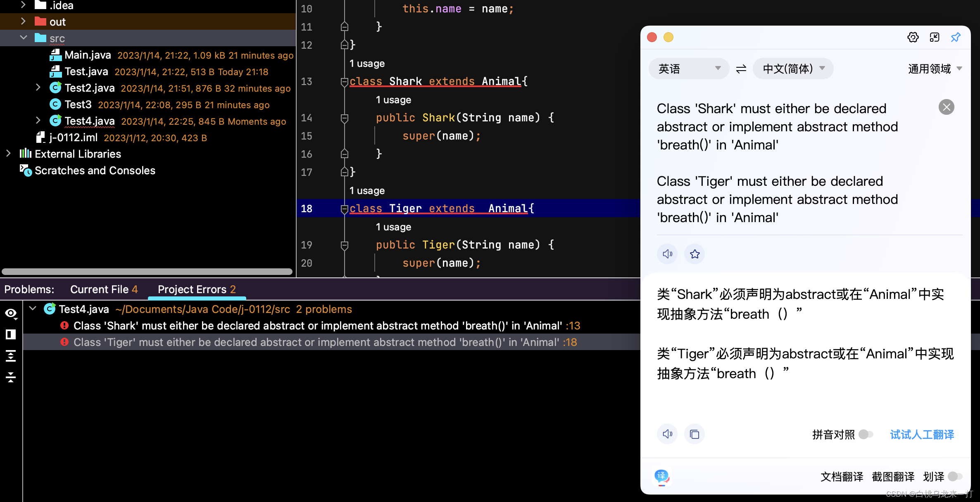Collapse all problems icon
Image resolution: width=980 pixels, height=502 pixels.
pyautogui.click(x=11, y=376)
